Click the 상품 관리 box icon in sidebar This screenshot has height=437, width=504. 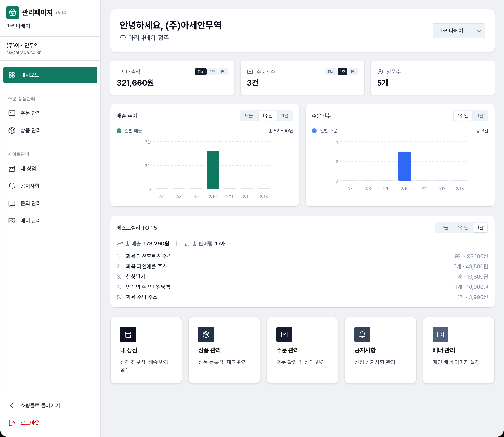pyautogui.click(x=12, y=130)
